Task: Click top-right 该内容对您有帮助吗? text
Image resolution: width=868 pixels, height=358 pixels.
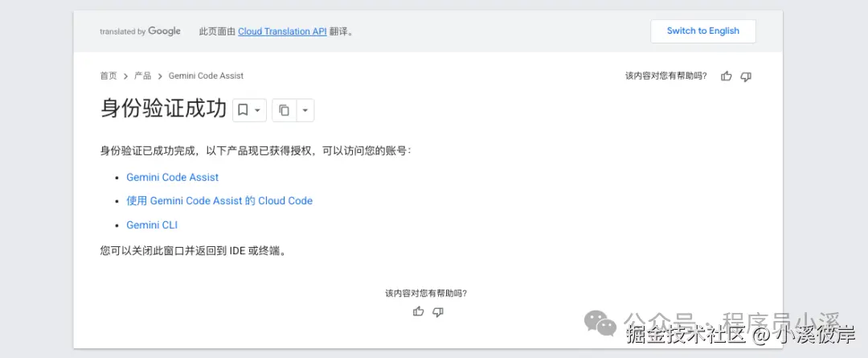Action: [666, 76]
